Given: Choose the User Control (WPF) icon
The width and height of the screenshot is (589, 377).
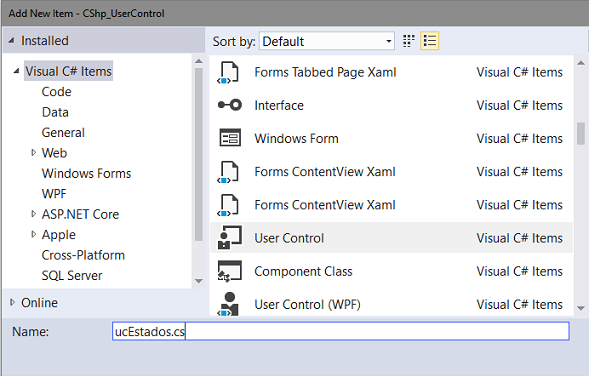Looking at the screenshot, I should pos(229,304).
